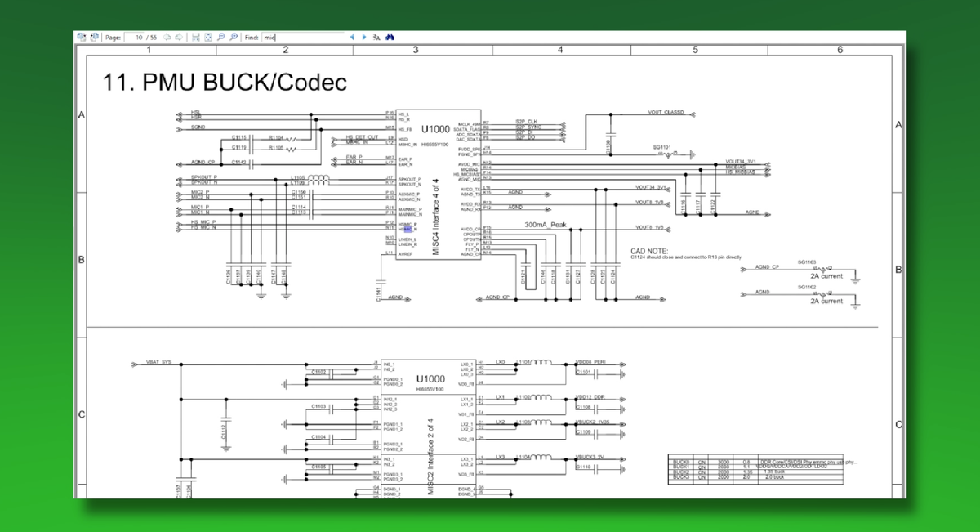
Task: Click the VBAT_SYS net label
Action: point(157,362)
